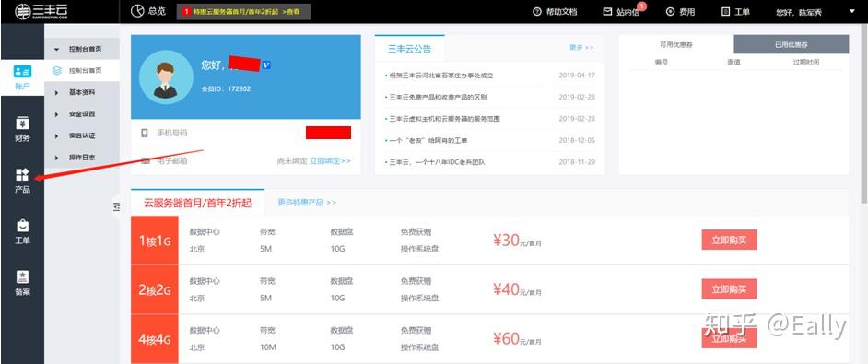Viewport: 868px width, 364px height.
Task: Expand the 安全设置 menu group
Action: tap(56, 114)
